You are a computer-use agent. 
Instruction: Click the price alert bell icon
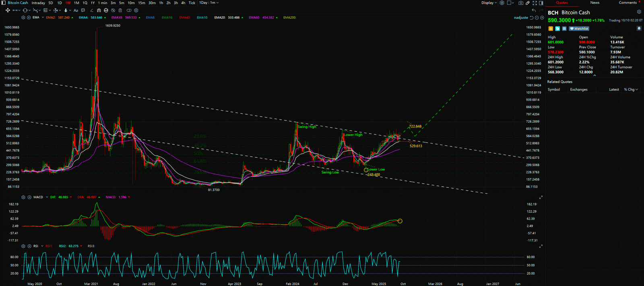639,29
